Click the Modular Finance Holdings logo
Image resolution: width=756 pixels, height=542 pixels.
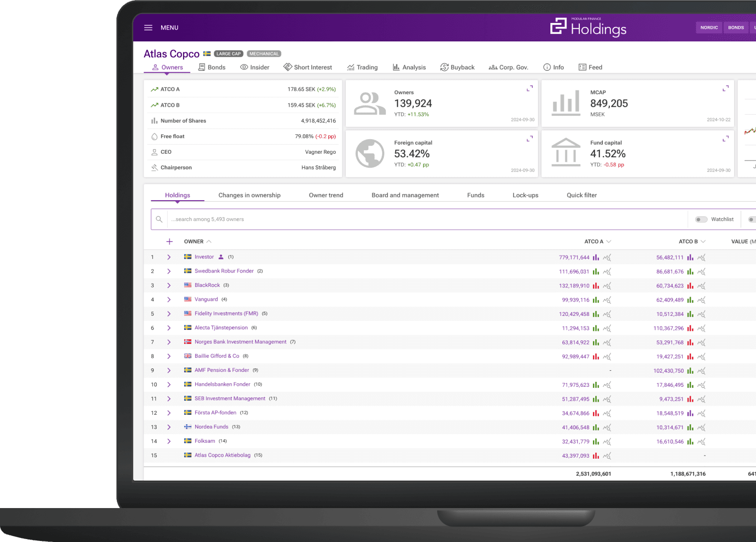point(588,26)
